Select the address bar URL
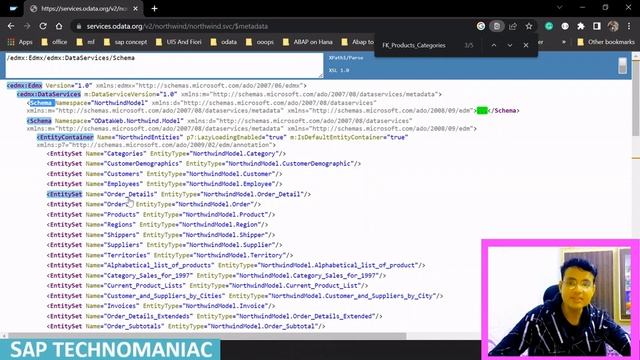Viewport: 640px width, 360px height. click(x=177, y=26)
